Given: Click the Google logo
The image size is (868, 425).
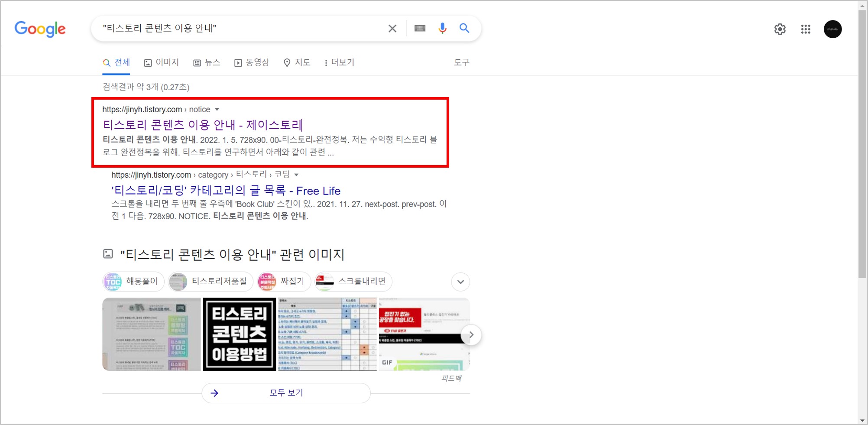Looking at the screenshot, I should pos(40,29).
